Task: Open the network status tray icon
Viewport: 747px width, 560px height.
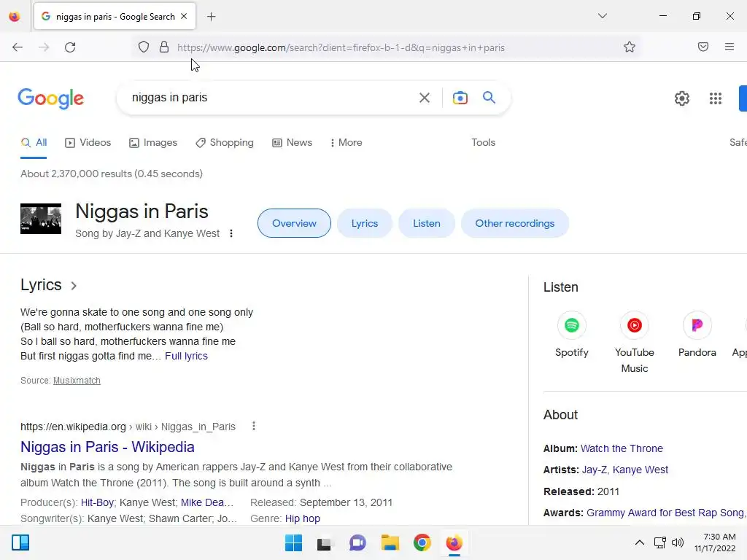Action: click(x=659, y=542)
